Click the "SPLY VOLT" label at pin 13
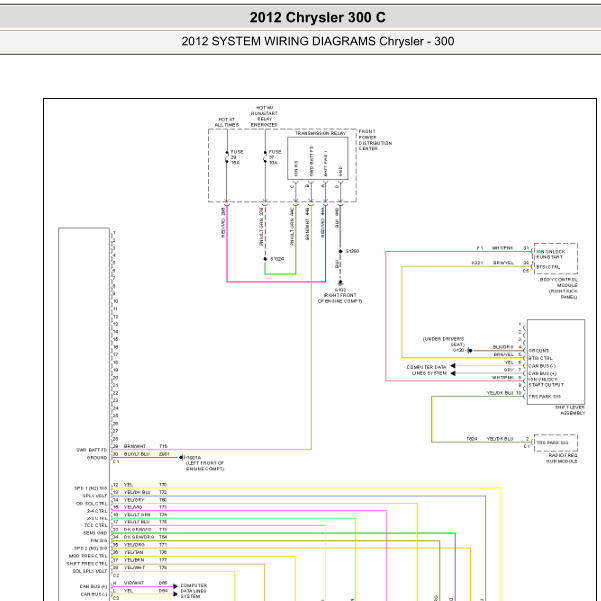Viewport: 601px width, 601px height. tap(95, 496)
